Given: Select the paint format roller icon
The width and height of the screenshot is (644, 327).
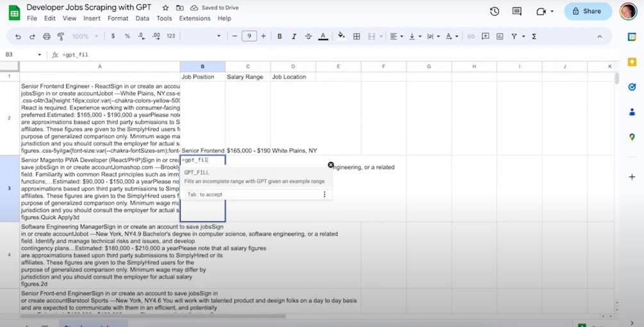Looking at the screenshot, I should (61, 36).
